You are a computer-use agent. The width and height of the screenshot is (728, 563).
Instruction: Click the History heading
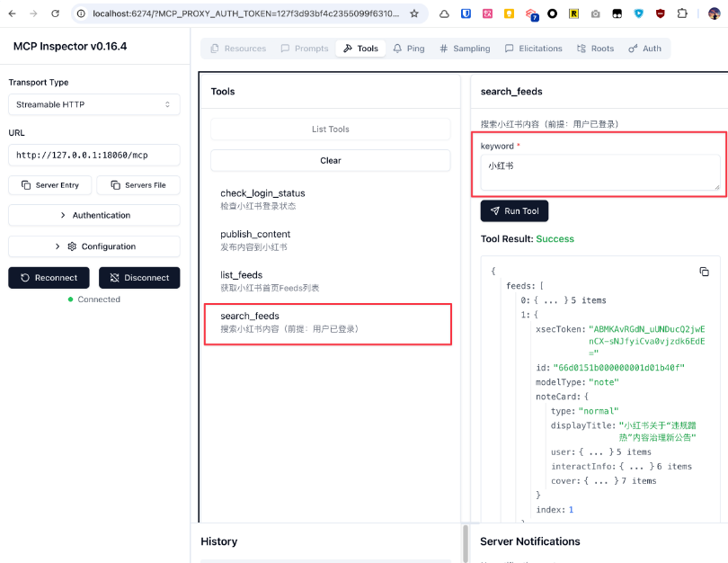click(x=219, y=541)
